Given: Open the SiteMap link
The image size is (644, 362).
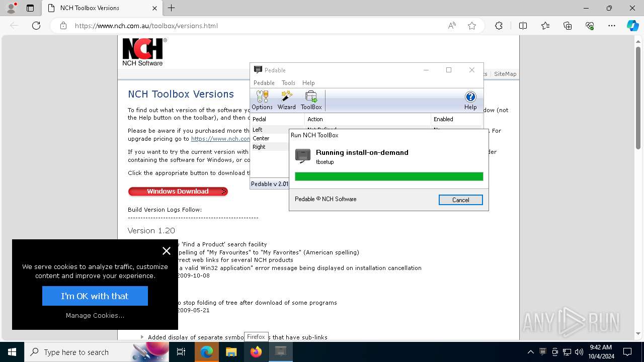Looking at the screenshot, I should click(505, 74).
